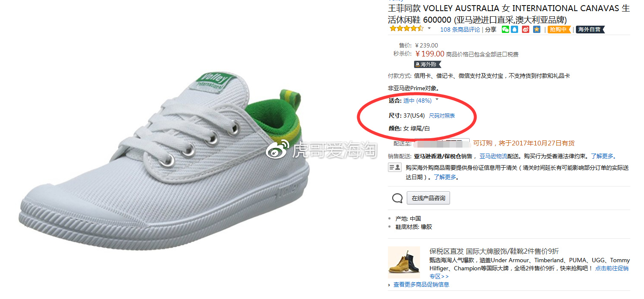Open 查看更多商品促销信息 link
This screenshot has height=299, width=644.
coord(421,284)
